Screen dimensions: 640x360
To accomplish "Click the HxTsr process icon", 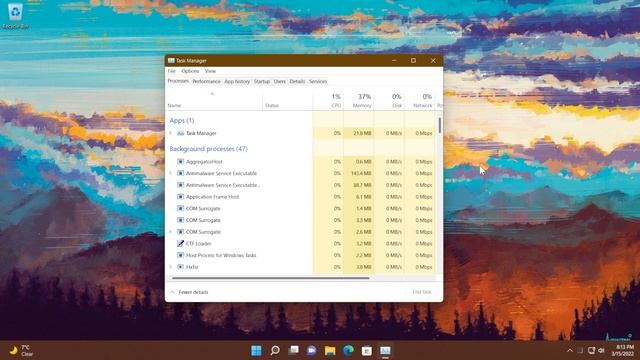I will 180,267.
